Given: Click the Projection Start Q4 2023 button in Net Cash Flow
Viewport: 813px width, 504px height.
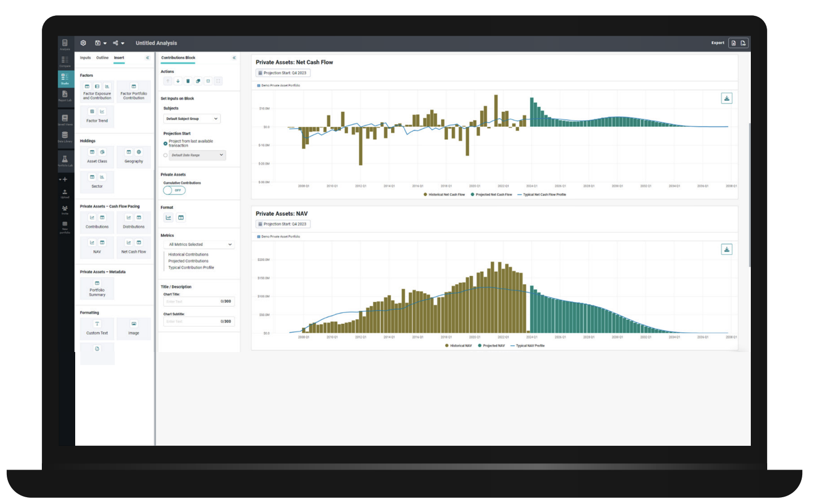Looking at the screenshot, I should 283,73.
